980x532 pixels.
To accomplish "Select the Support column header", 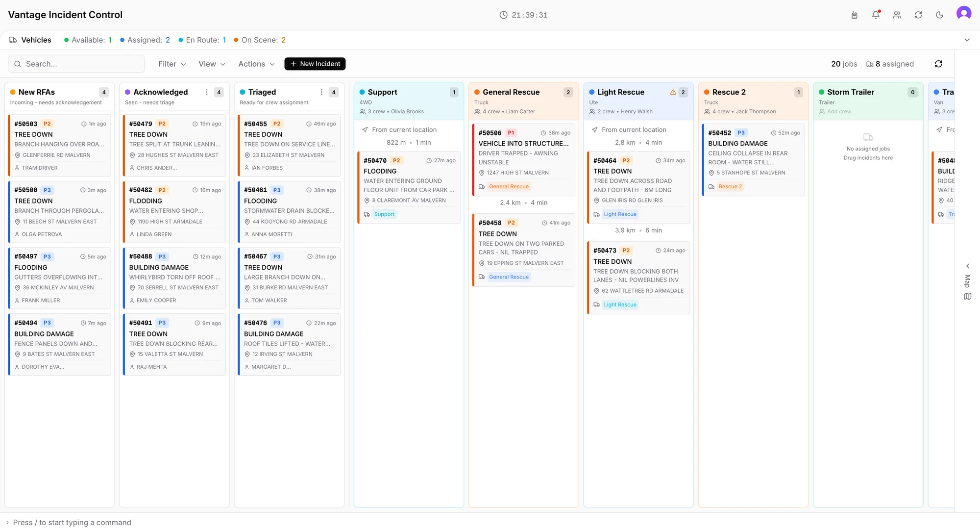I will [x=409, y=101].
